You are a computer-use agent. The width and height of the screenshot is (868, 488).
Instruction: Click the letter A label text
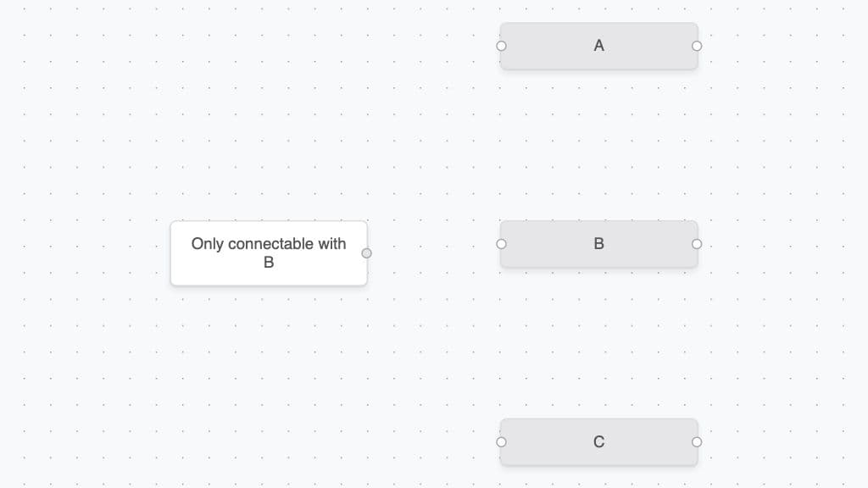[x=599, y=46]
